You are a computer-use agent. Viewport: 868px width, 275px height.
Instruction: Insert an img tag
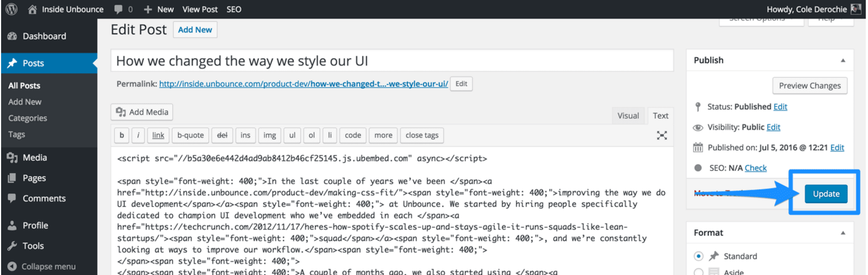(269, 135)
